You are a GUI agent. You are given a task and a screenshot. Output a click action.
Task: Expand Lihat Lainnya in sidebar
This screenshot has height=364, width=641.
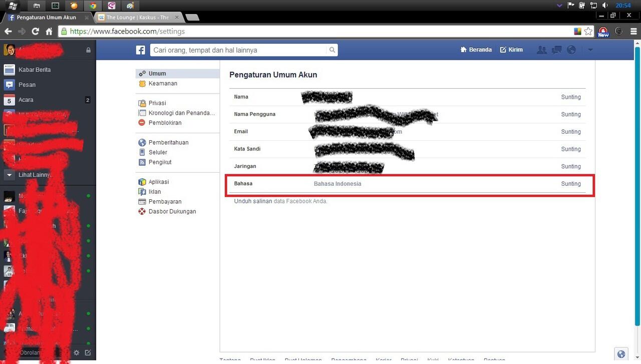[x=48, y=175]
